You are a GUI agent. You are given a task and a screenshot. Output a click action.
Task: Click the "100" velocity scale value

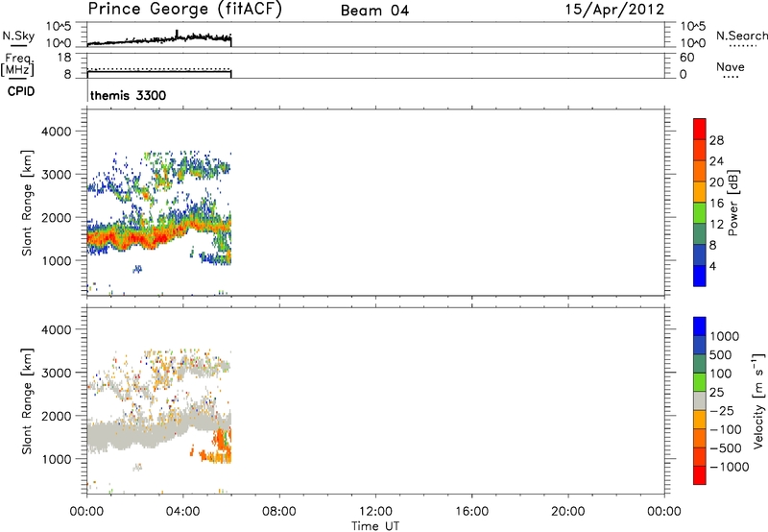pyautogui.click(x=721, y=374)
